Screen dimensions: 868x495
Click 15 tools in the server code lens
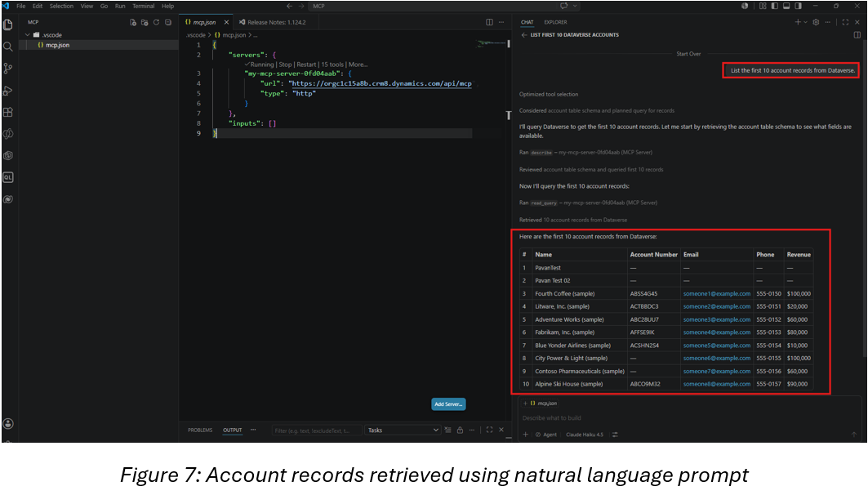pyautogui.click(x=332, y=65)
